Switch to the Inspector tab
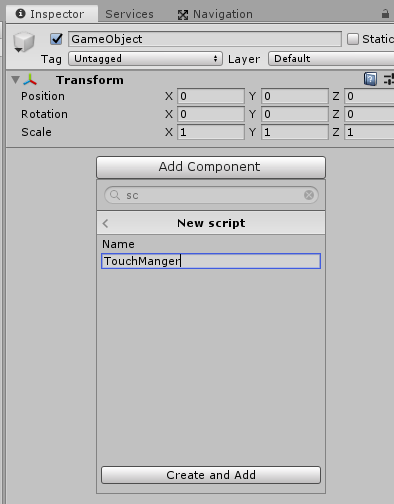Image resolution: width=394 pixels, height=504 pixels. point(52,14)
